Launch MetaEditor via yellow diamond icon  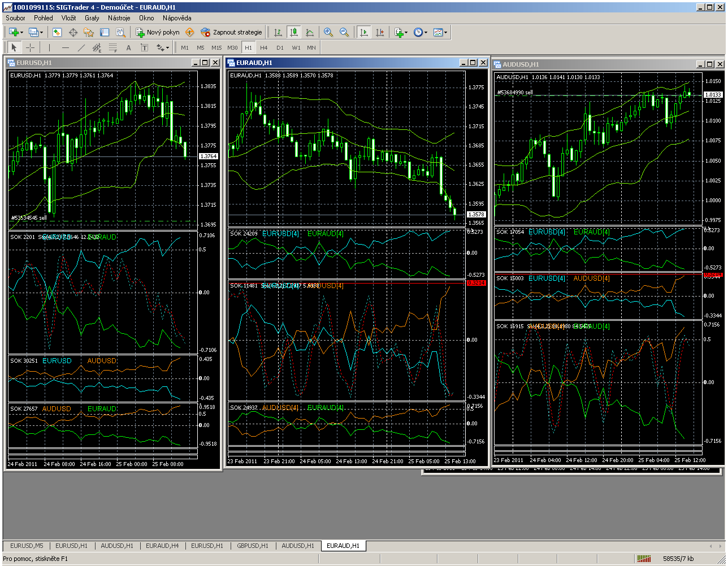point(190,32)
